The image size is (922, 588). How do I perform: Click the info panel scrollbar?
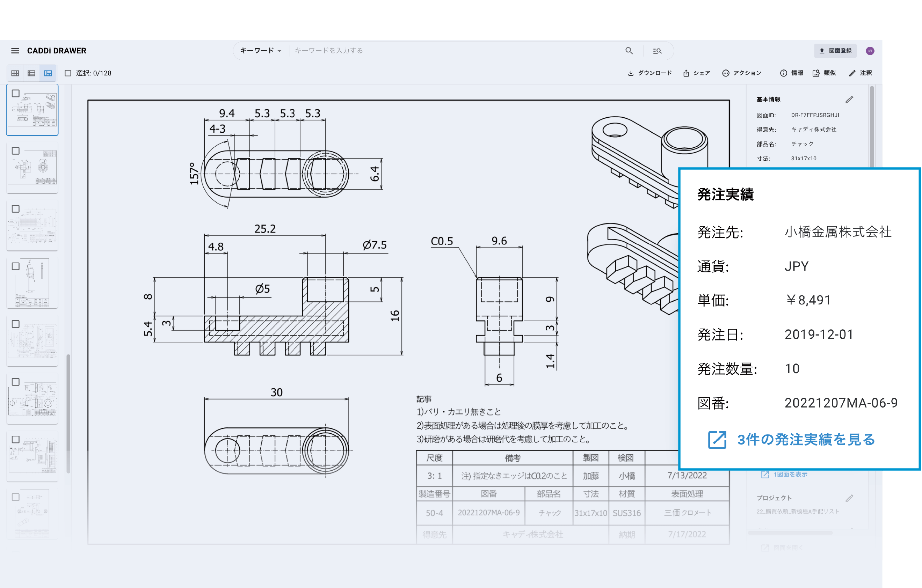coord(872,126)
